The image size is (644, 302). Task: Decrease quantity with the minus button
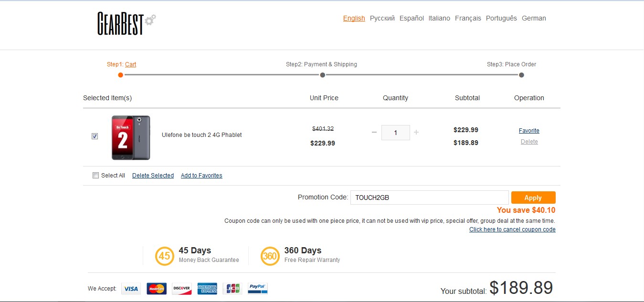point(374,132)
